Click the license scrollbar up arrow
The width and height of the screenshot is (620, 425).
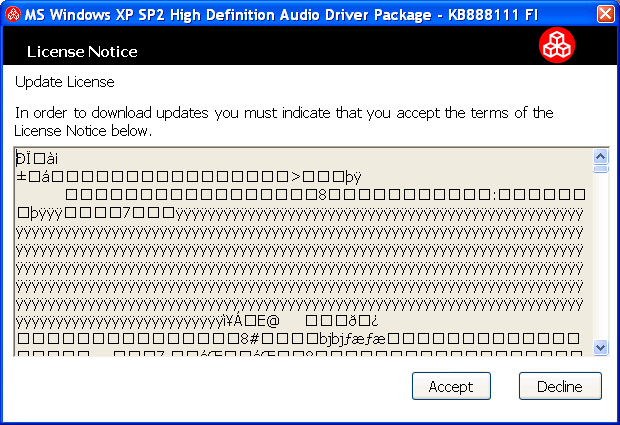coord(601,156)
